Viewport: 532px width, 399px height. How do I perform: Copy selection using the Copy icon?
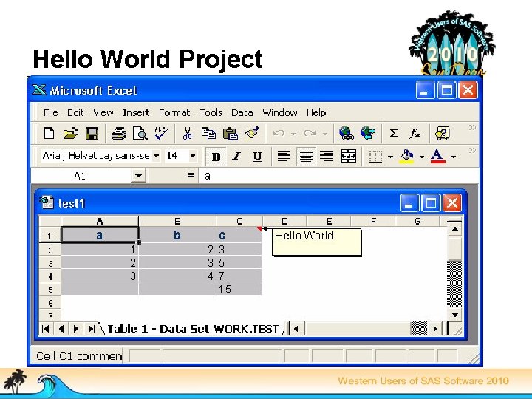click(x=208, y=133)
